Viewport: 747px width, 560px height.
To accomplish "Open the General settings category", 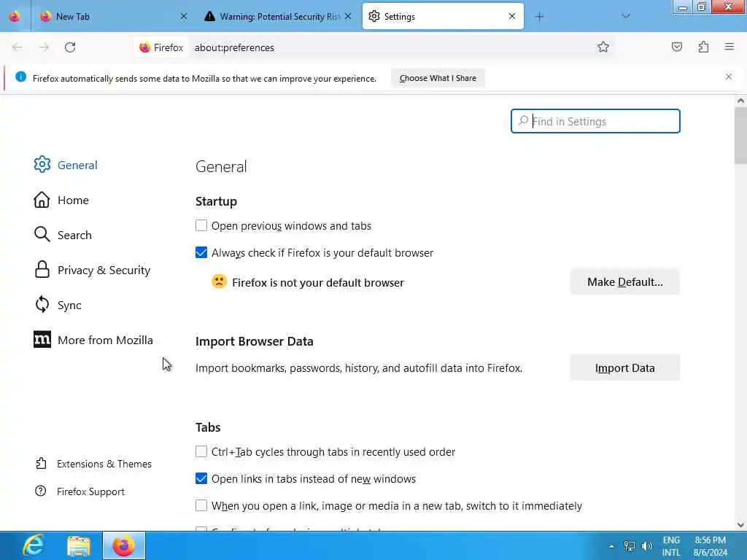I will pos(66,165).
